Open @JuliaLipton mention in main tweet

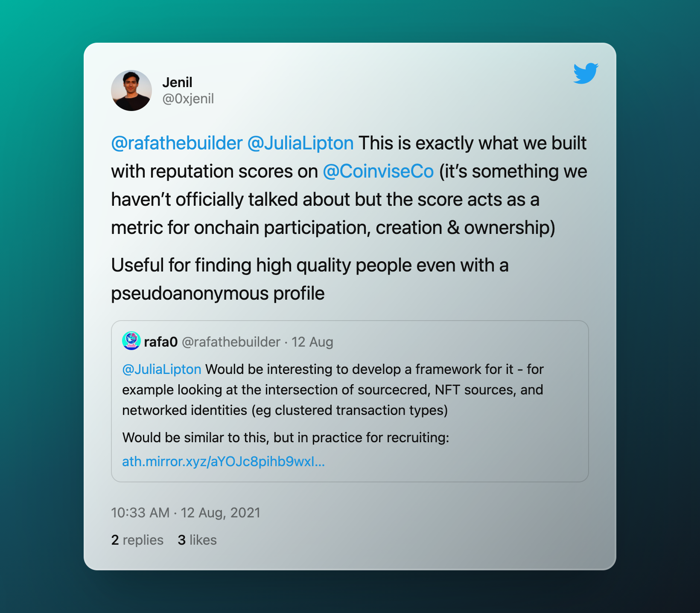pyautogui.click(x=300, y=143)
